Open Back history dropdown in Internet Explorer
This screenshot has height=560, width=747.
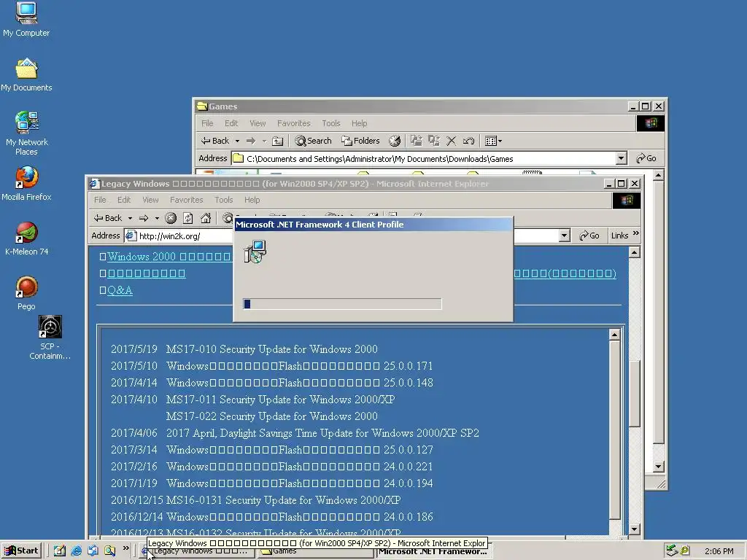tap(130, 218)
